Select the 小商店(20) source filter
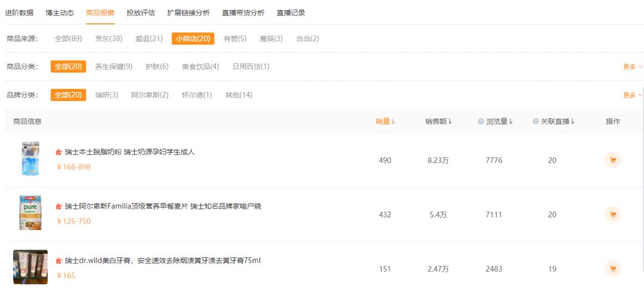 (193, 39)
